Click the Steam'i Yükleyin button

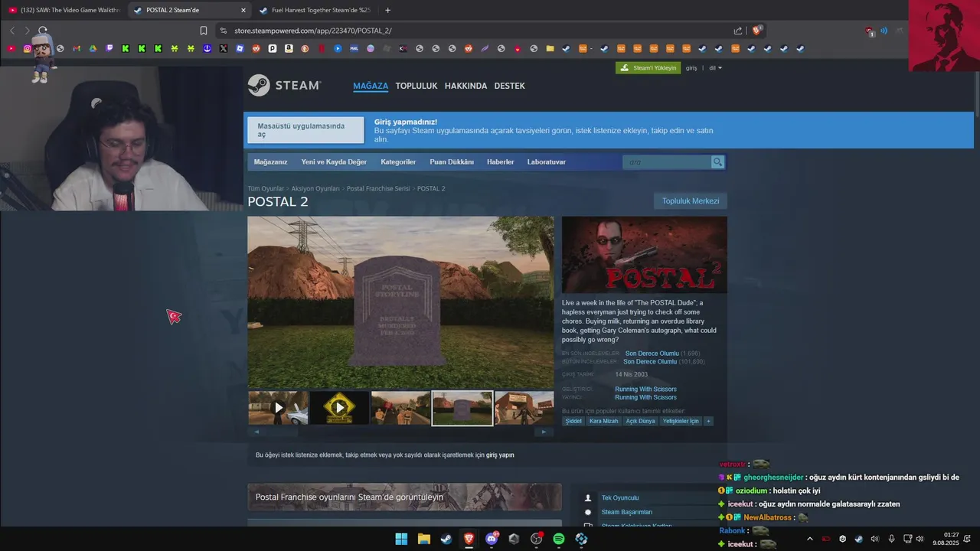pos(648,68)
